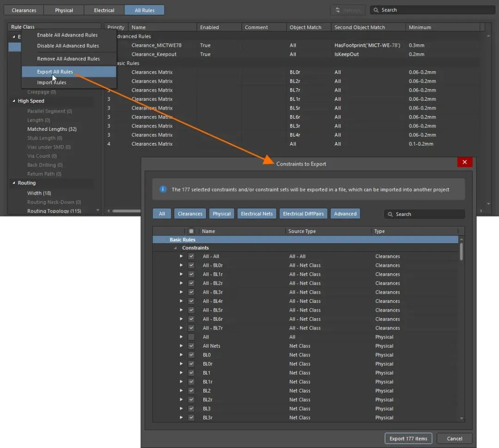Image resolution: width=499 pixels, height=448 pixels.
Task: Toggle the All filter button in export dialog
Action: (162, 214)
